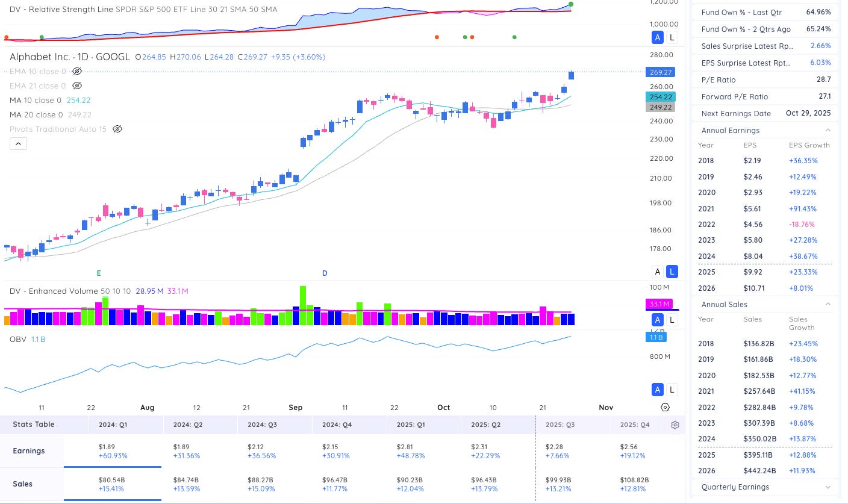The image size is (848, 504).
Task: Click the A icon on the Enhanced Volume panel
Action: click(658, 320)
